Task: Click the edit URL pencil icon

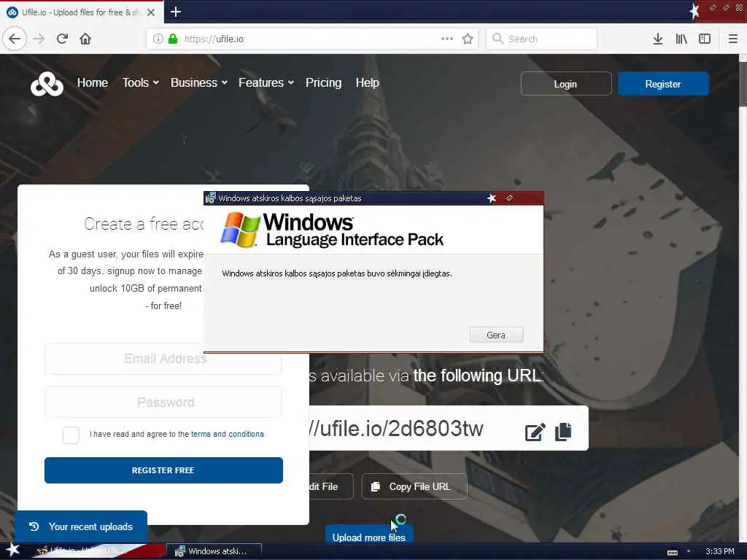Action: (535, 432)
